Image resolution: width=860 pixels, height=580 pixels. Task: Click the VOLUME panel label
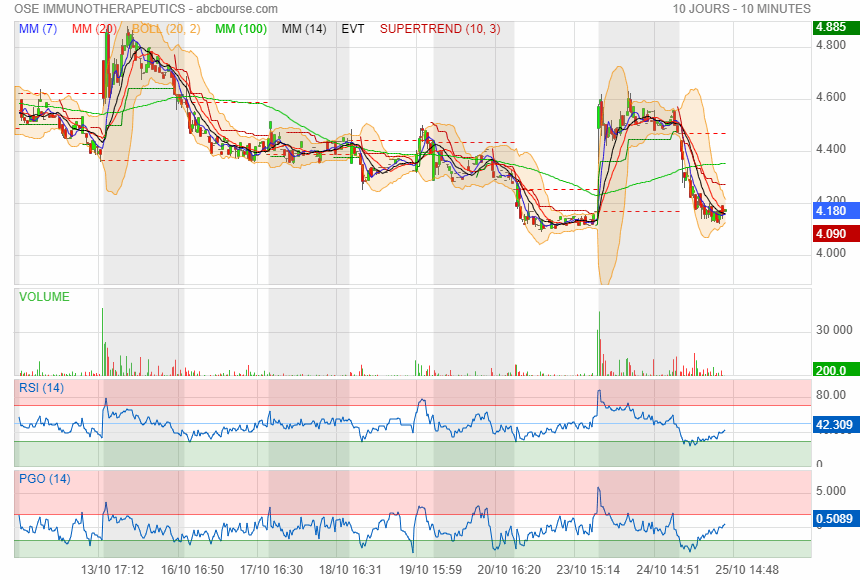coord(44,297)
